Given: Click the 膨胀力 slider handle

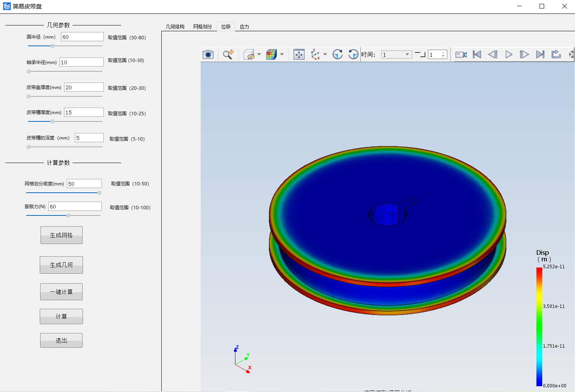Looking at the screenshot, I should (x=68, y=215).
